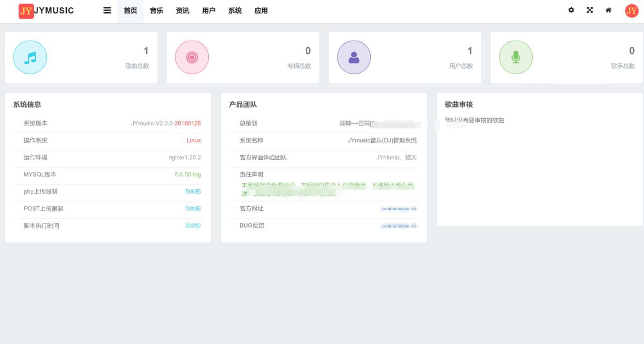Click the 运行环境 row label

pos(36,158)
